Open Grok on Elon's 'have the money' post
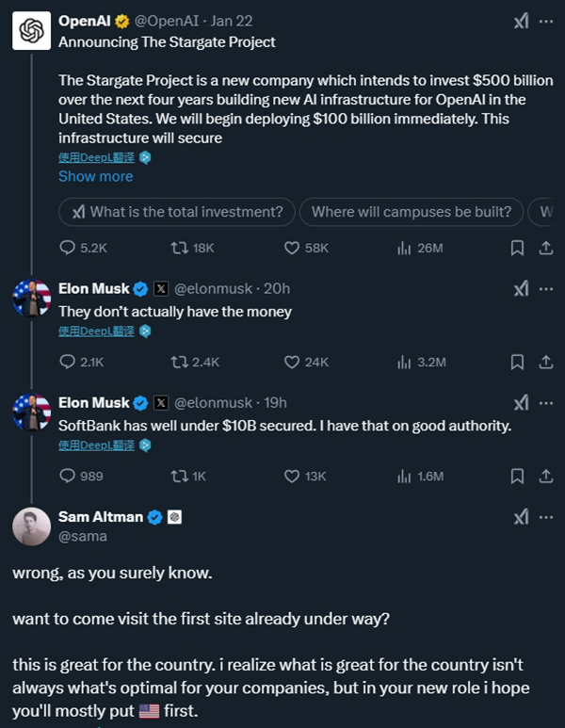This screenshot has height=728, width=565. tap(521, 289)
